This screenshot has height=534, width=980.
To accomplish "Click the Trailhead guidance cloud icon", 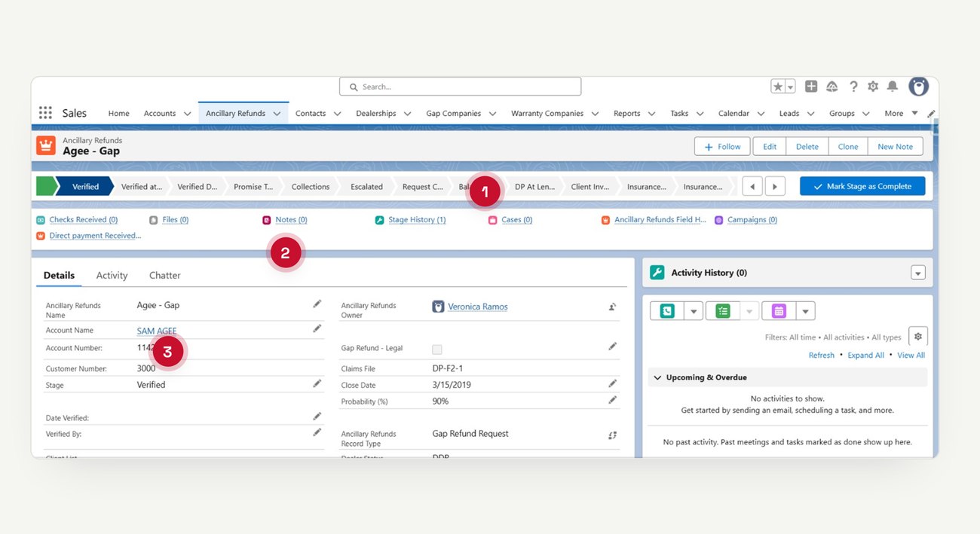I will [832, 87].
